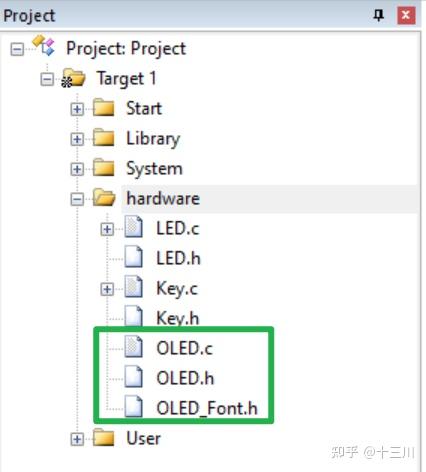Select the Key.h file entry
426x472 pixels.
178,318
